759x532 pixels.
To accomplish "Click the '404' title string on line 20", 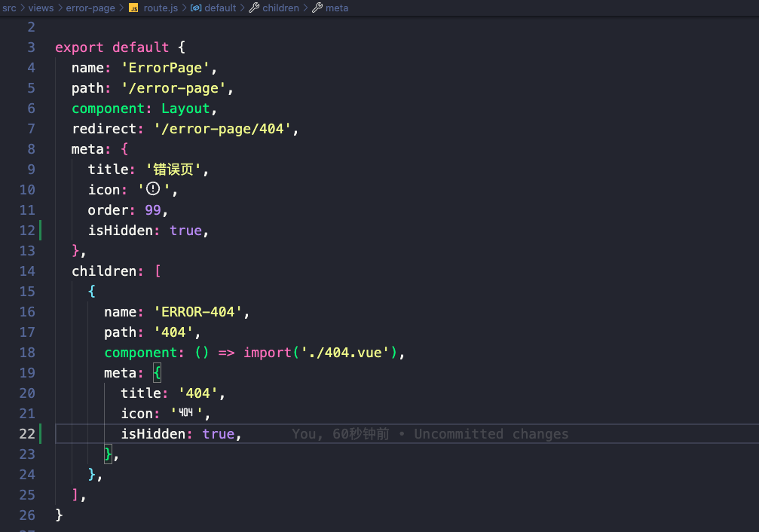I will [x=198, y=393].
